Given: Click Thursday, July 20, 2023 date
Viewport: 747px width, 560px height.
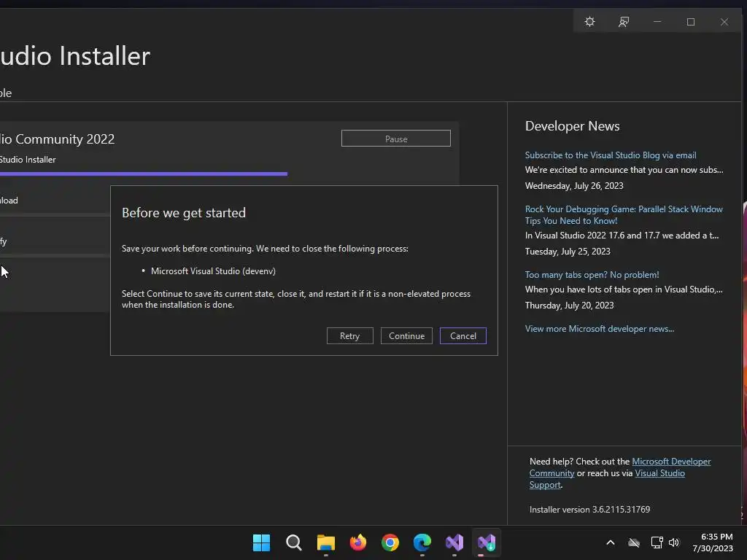Looking at the screenshot, I should pyautogui.click(x=569, y=306).
